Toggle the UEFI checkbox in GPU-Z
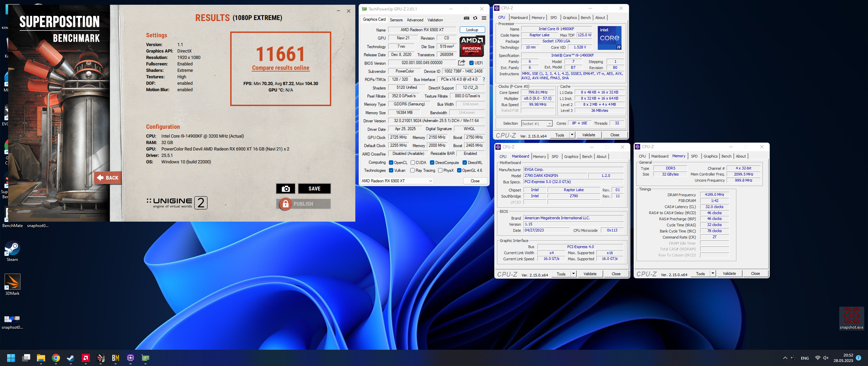 (x=471, y=63)
